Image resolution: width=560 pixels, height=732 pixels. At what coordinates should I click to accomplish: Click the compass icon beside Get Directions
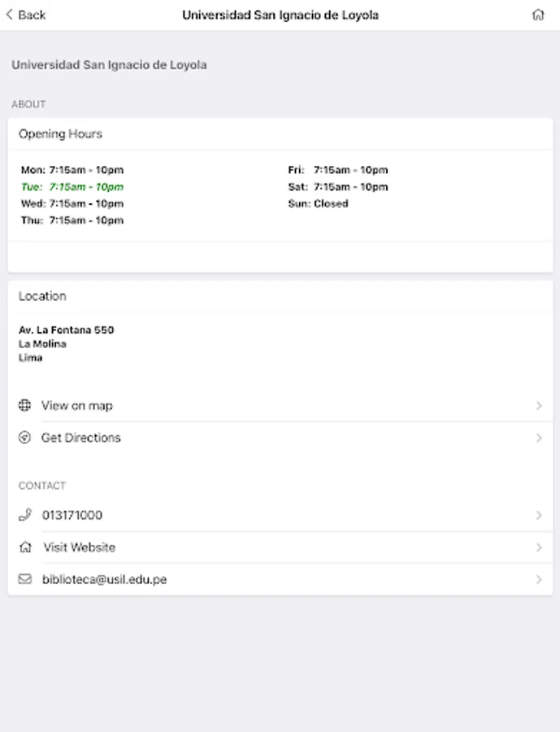[24, 438]
